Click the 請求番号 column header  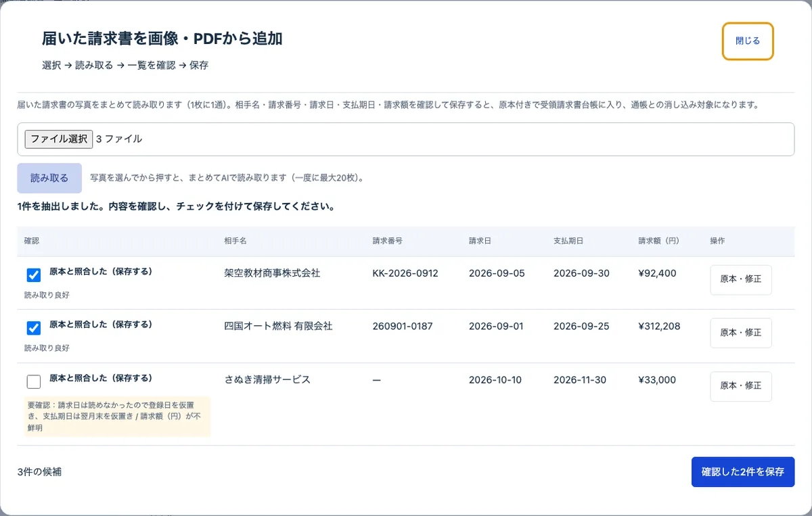pyautogui.click(x=387, y=241)
